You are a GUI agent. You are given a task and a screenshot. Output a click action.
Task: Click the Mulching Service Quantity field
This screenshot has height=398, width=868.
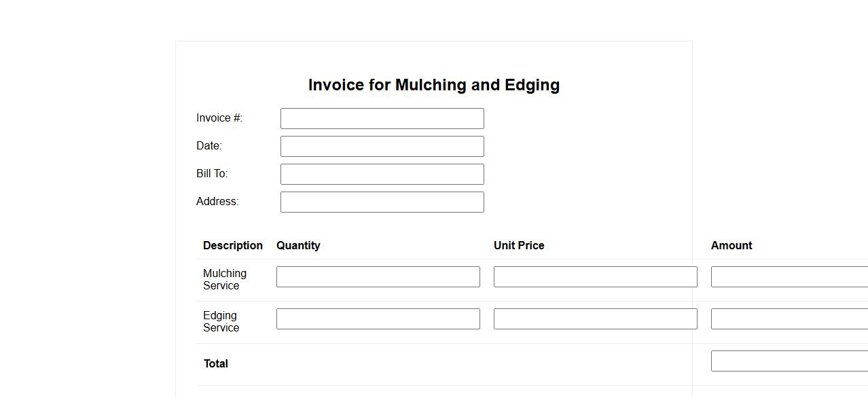[x=378, y=276]
